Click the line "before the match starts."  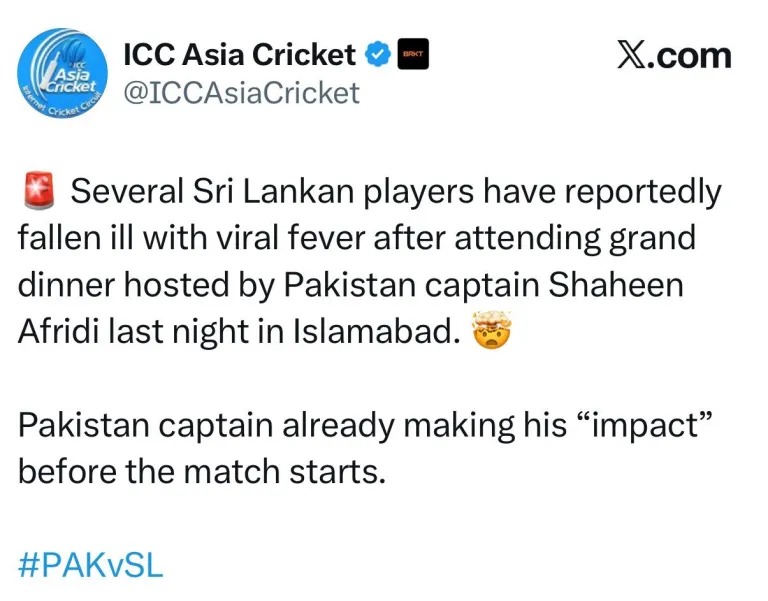[201, 471]
